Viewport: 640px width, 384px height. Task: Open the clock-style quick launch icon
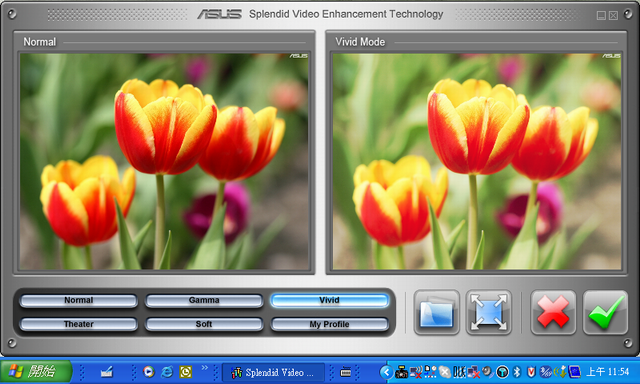click(x=185, y=371)
